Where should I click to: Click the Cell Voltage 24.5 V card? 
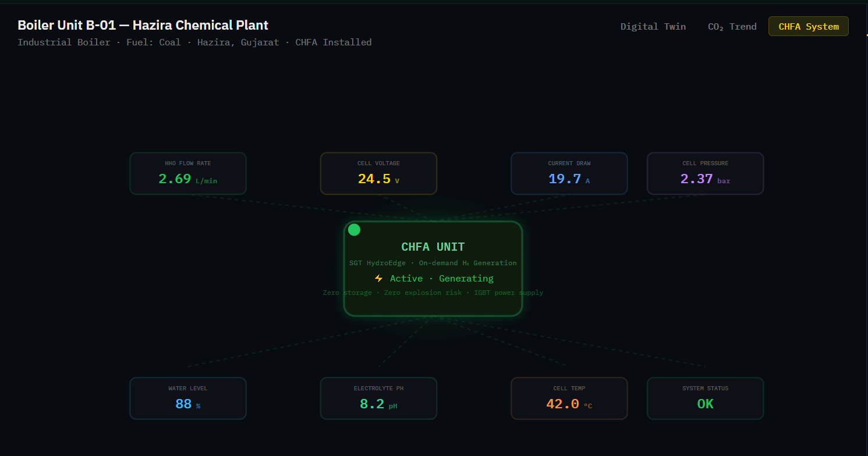click(x=378, y=173)
